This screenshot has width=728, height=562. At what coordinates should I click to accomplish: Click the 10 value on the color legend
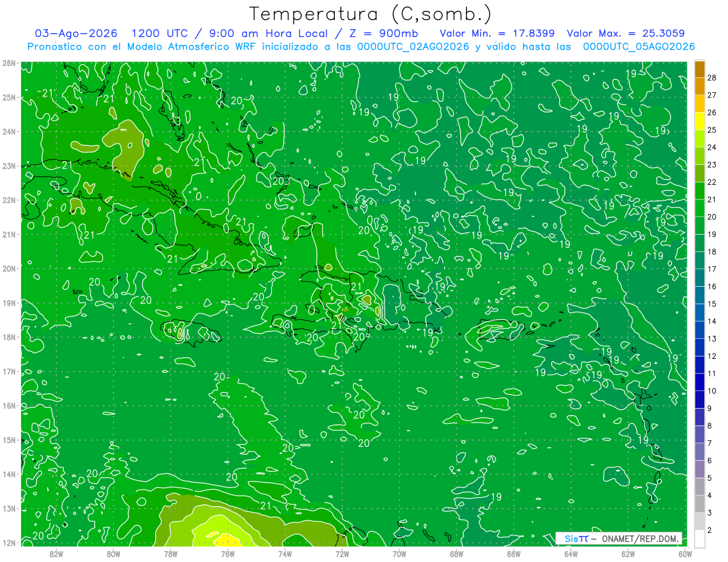[x=712, y=391]
